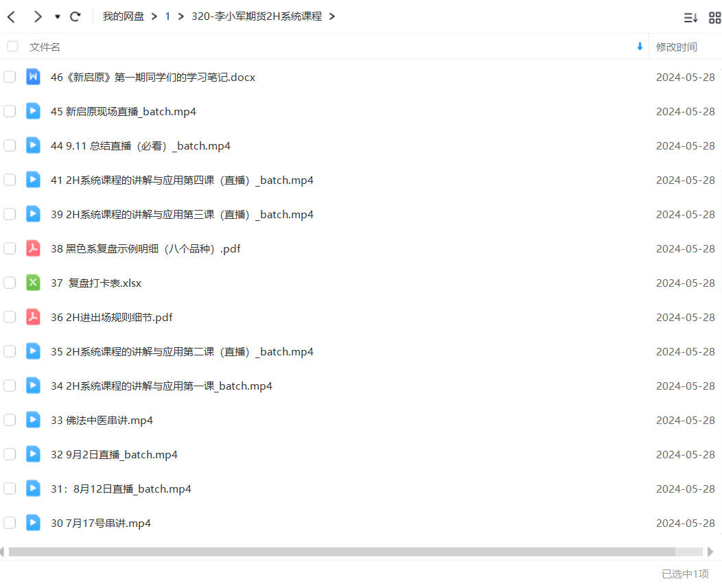
Task: Check the box for 38 黑色系复盘示例明细
Action: click(x=10, y=248)
